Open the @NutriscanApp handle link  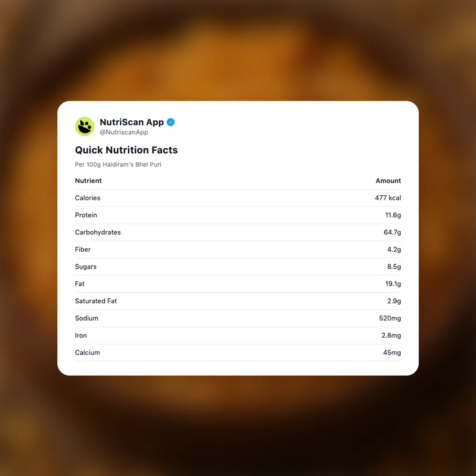tap(124, 132)
